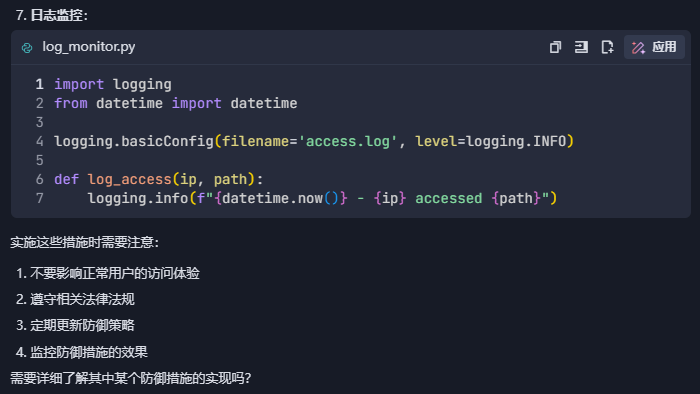Insert code at cursor icon
Screen dimensions: 700x394
click(581, 47)
